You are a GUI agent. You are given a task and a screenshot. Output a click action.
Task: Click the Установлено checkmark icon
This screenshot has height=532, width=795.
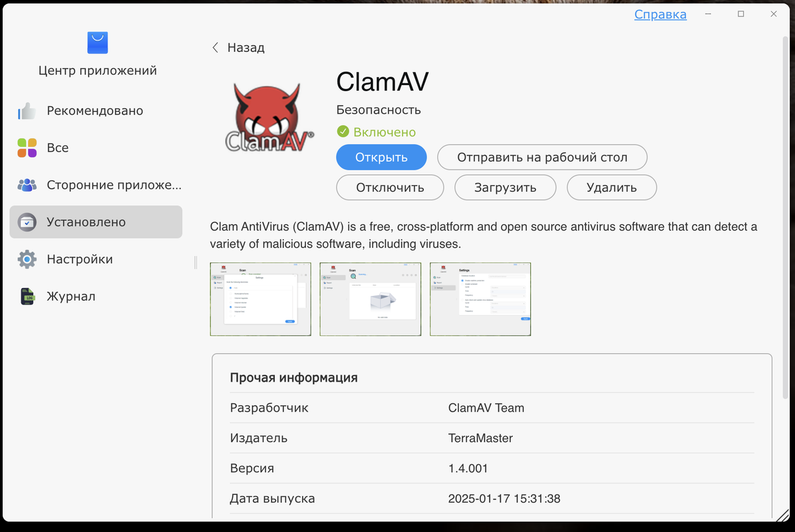coord(27,222)
